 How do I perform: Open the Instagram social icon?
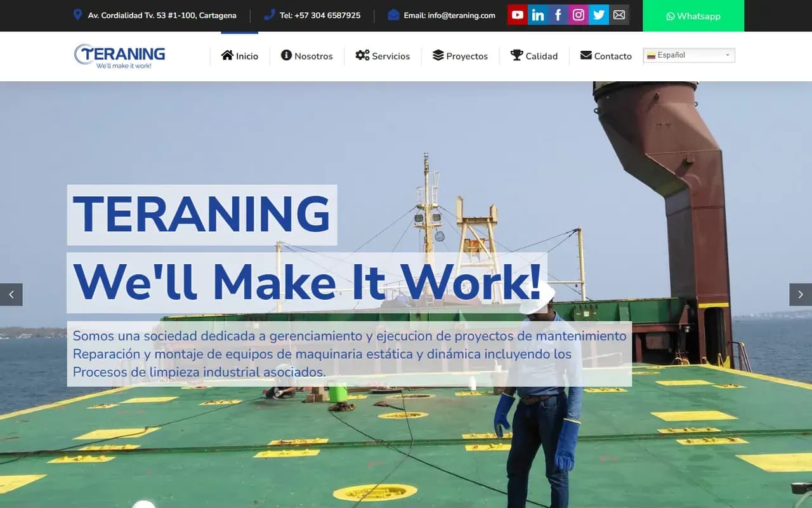579,15
